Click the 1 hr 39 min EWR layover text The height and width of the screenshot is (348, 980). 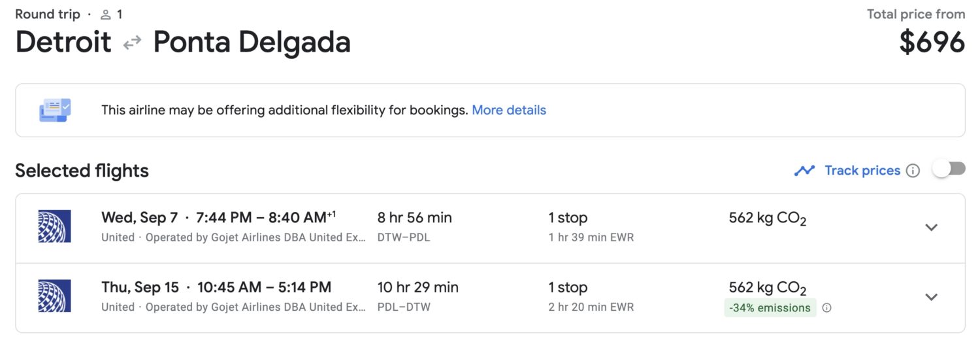tap(591, 237)
